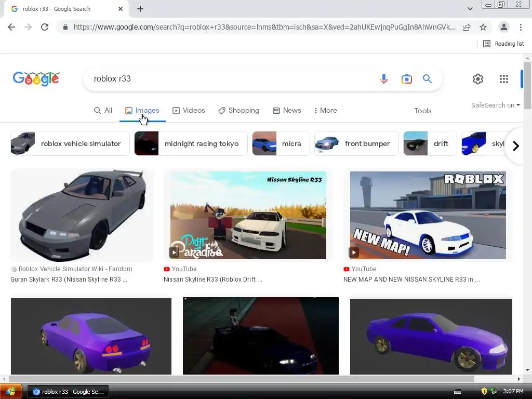Open the tab search chevron in title bar

(470, 9)
